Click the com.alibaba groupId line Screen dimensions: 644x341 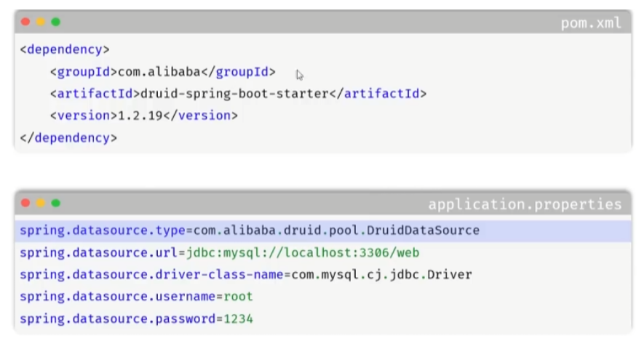click(x=163, y=72)
